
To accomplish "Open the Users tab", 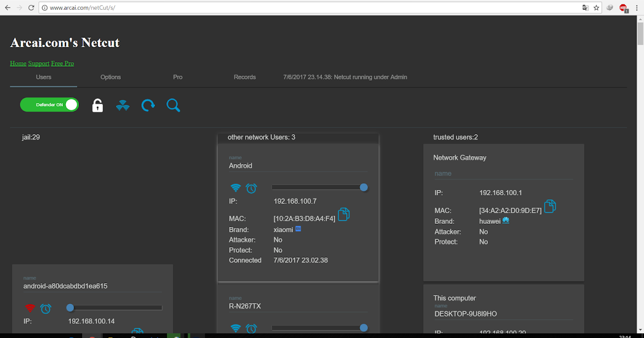I will 43,77.
